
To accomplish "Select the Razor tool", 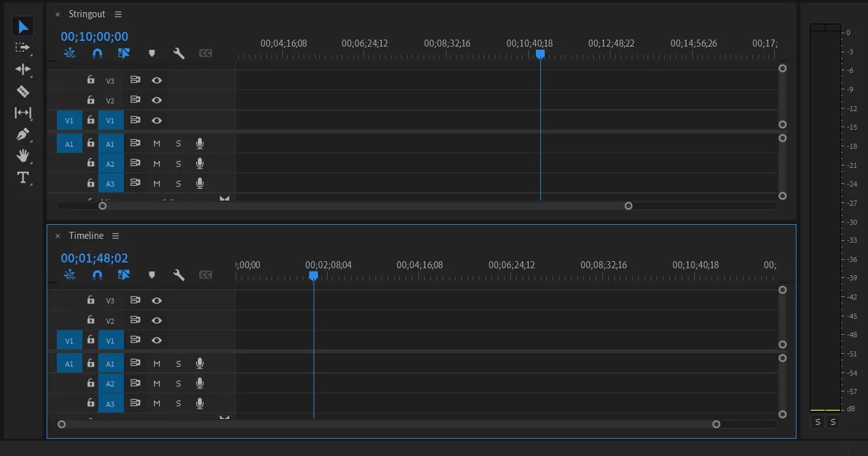I will [23, 91].
